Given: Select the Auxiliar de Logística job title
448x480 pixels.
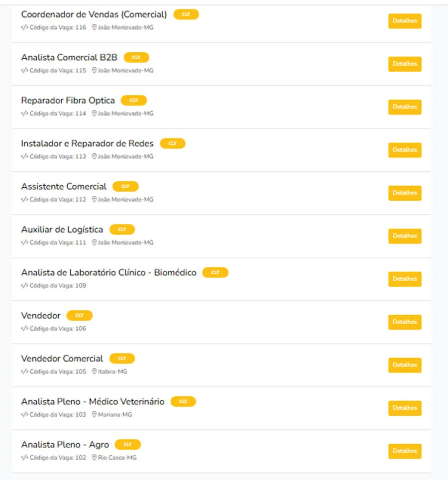Looking at the screenshot, I should (x=62, y=230).
